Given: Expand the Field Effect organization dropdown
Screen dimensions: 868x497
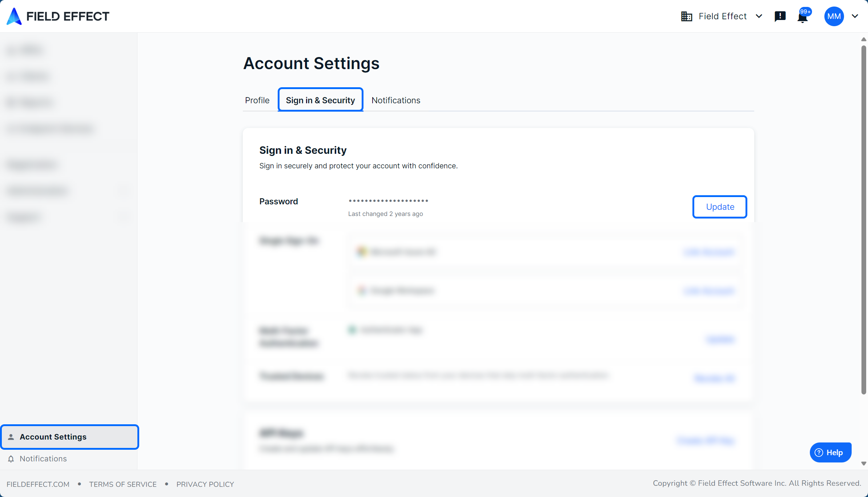Looking at the screenshot, I should click(x=759, y=16).
